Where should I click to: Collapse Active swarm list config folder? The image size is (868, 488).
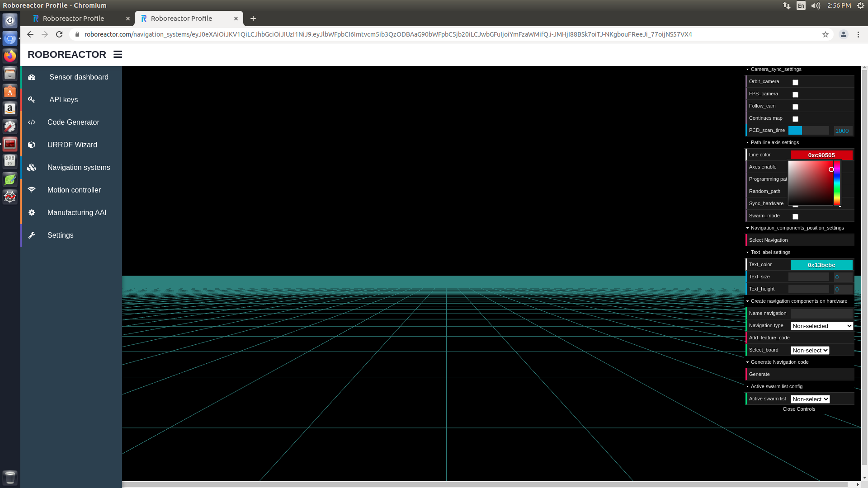point(799,386)
